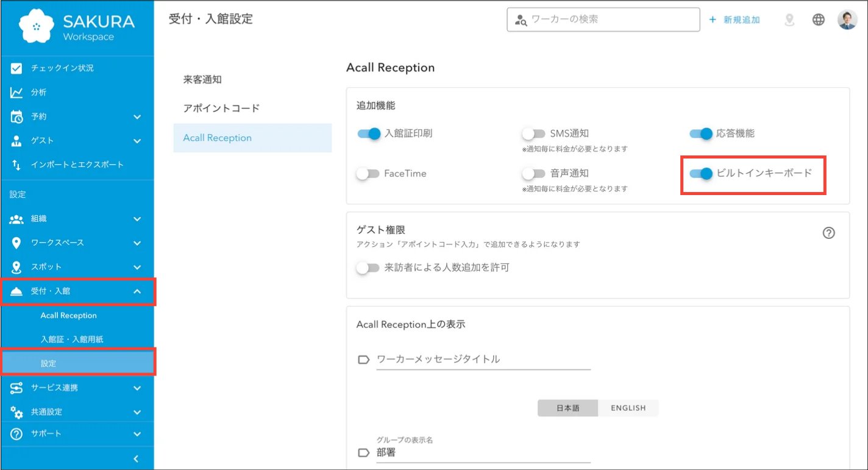Image resolution: width=868 pixels, height=470 pixels.
Task: Select the アポイントコード settings tab
Action: pos(221,109)
